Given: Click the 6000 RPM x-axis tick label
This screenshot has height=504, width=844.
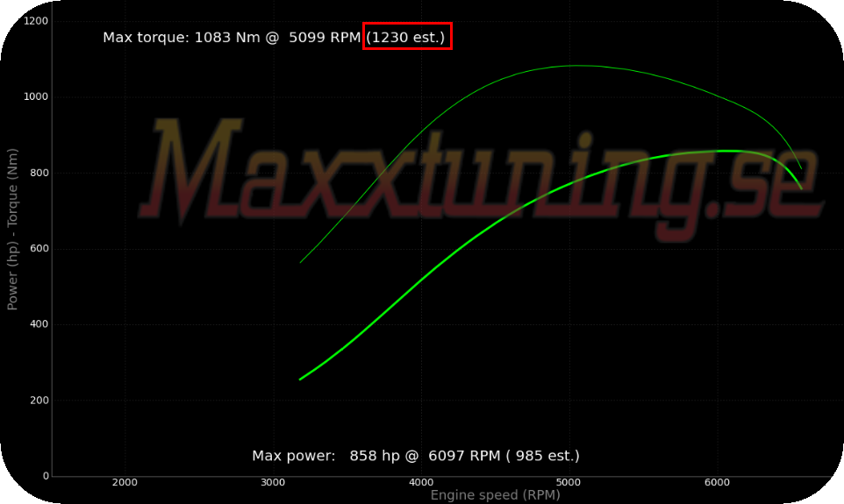Looking at the screenshot, I should pyautogui.click(x=717, y=482).
